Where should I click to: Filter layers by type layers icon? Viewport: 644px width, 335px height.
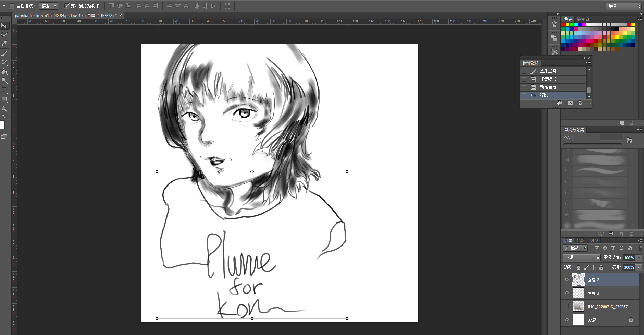tap(613, 248)
